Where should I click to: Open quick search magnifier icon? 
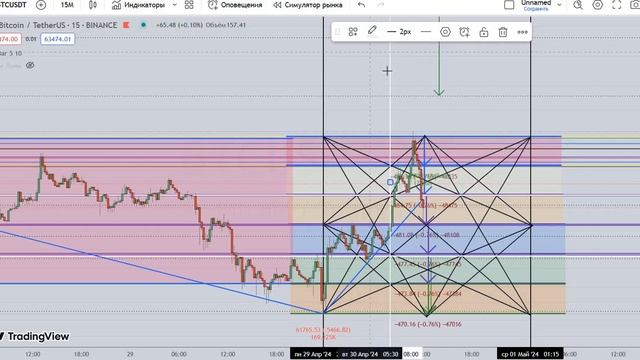(x=578, y=5)
